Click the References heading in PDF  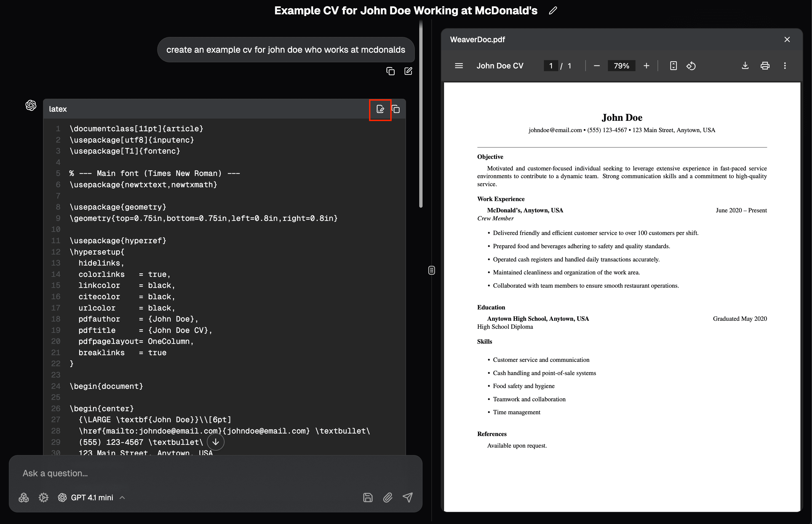(492, 434)
